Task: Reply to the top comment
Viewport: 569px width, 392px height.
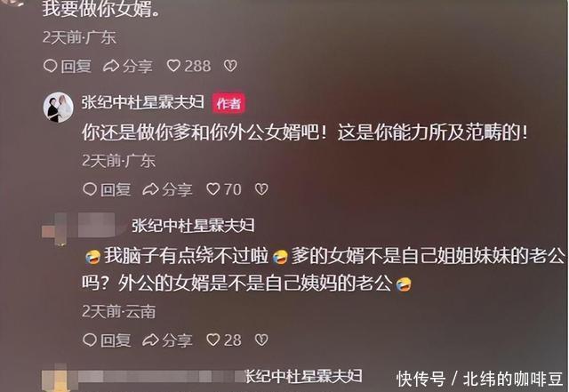Action: point(68,66)
